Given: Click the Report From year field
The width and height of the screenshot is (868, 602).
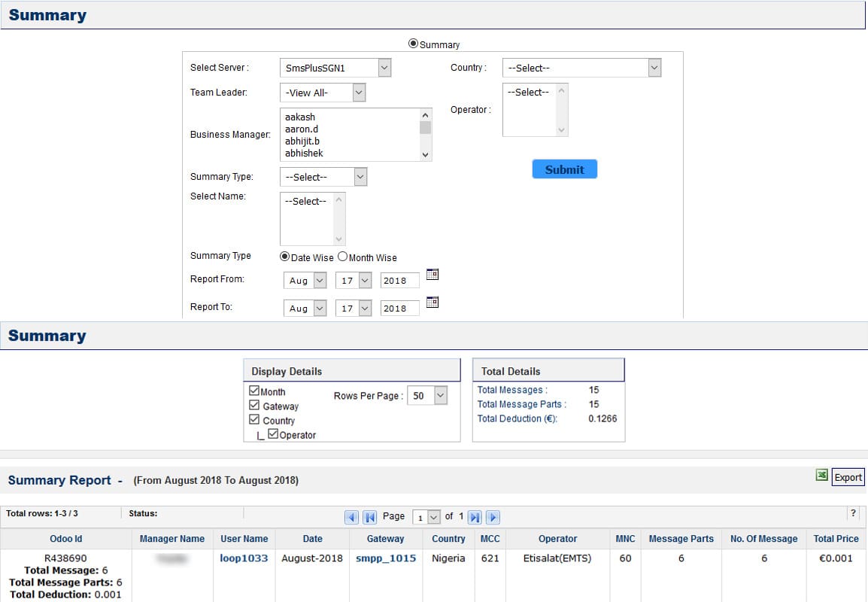Looking at the screenshot, I should 399,280.
